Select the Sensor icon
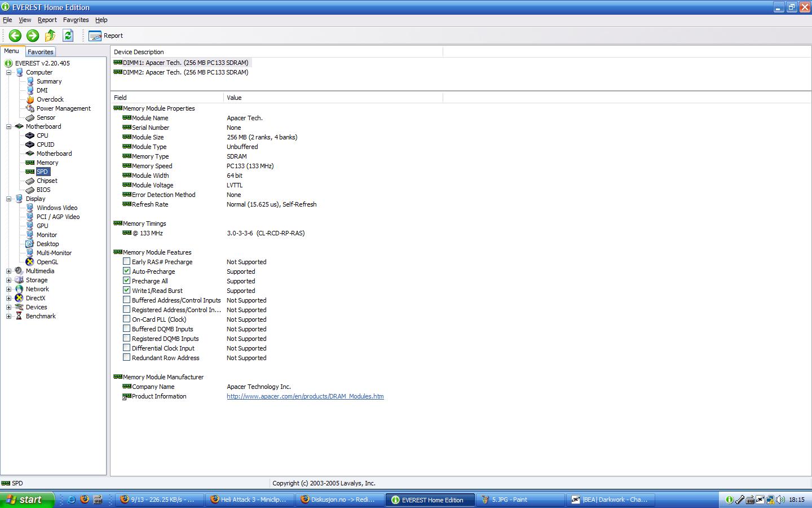812x508 pixels. 30,117
